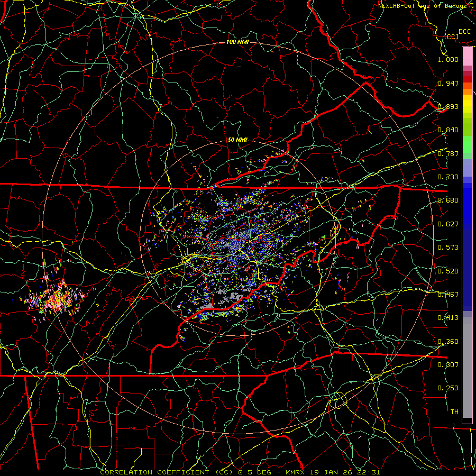Screen dimensions: 476x476
Task: Select the DCC product label above the color bar
Action: point(464,32)
